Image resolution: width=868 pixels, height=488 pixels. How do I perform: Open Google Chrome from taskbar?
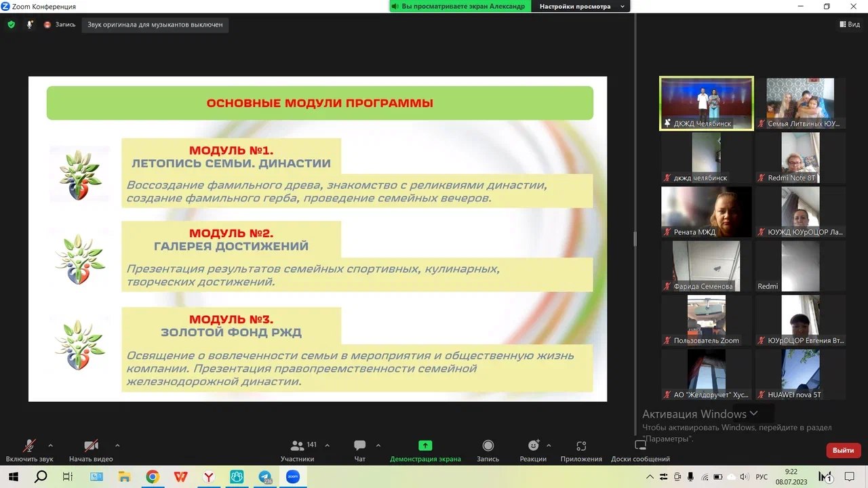(153, 476)
